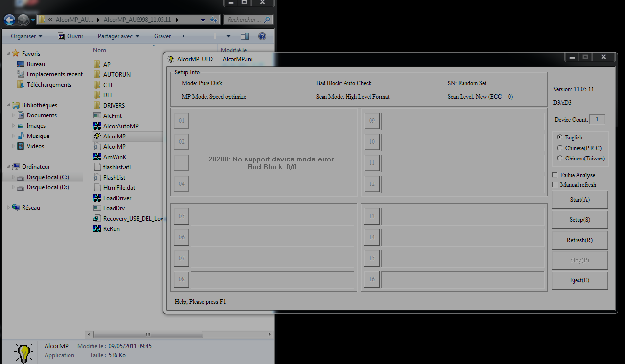Open the view options dropdown arrow
The image size is (625, 364).
pos(228,36)
